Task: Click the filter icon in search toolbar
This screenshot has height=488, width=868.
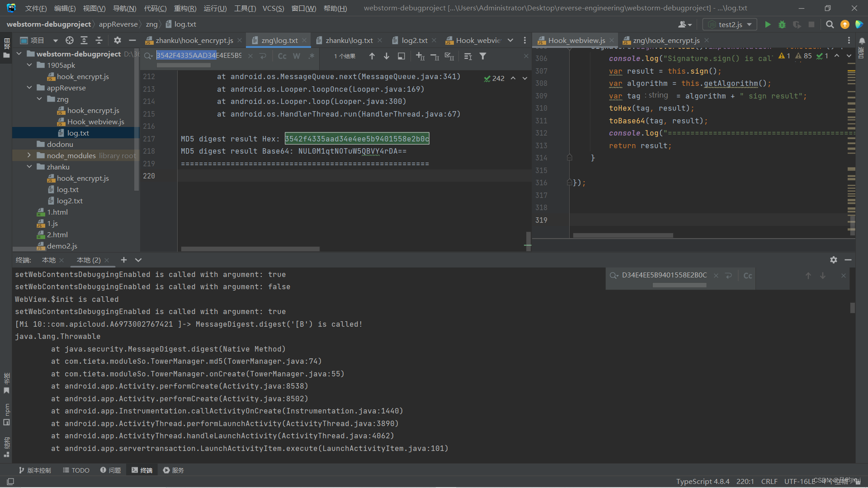Action: 483,56
